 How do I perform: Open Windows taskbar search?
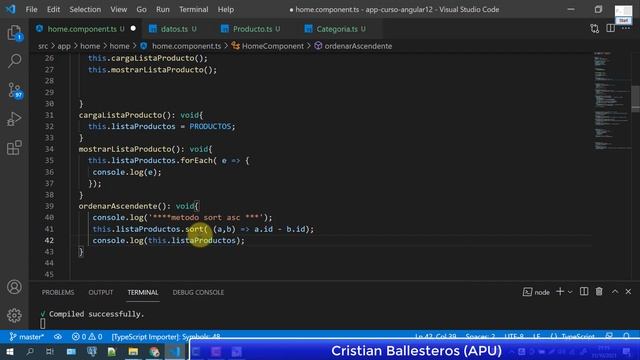coord(30,351)
